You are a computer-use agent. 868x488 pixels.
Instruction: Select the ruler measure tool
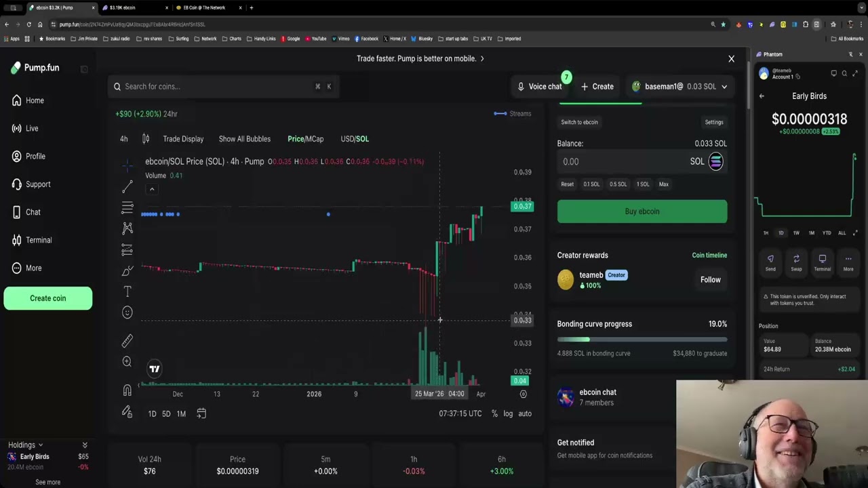point(127,341)
